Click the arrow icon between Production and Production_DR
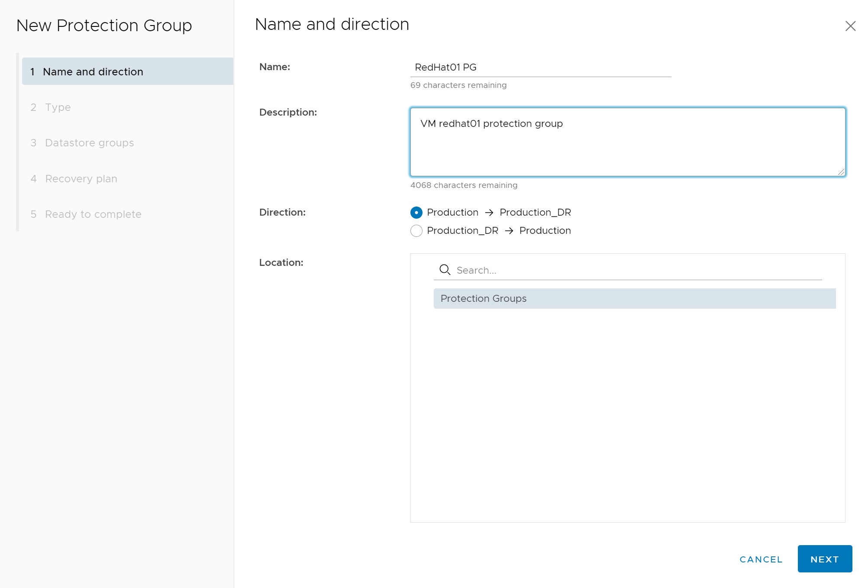 tap(489, 213)
